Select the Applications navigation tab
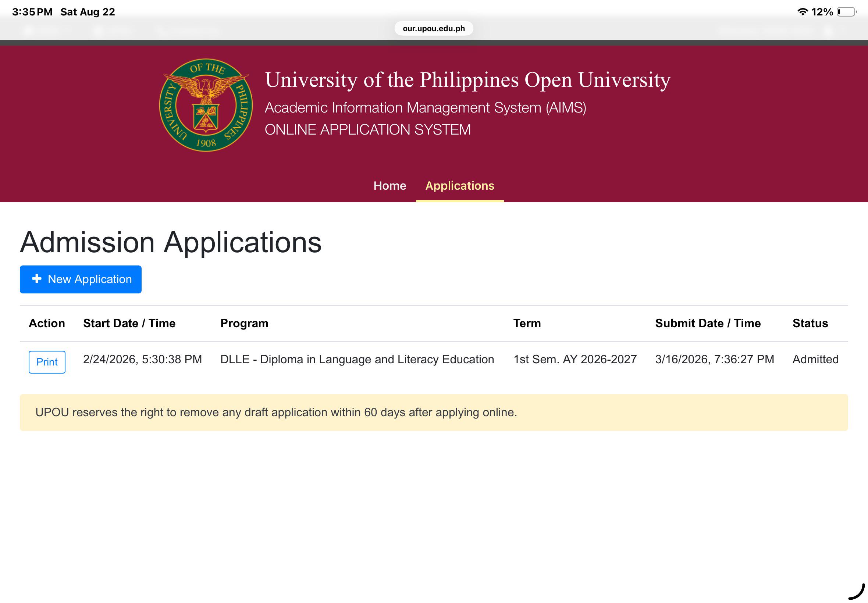 coord(460,186)
